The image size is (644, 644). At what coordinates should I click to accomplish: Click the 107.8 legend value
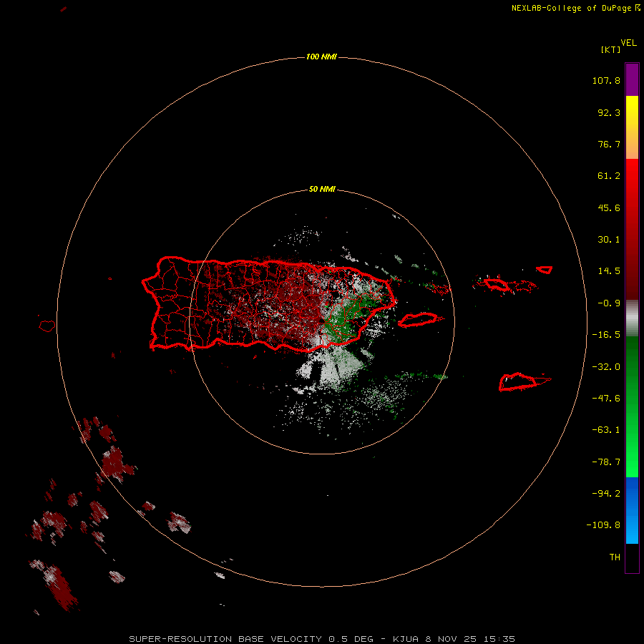(x=606, y=80)
